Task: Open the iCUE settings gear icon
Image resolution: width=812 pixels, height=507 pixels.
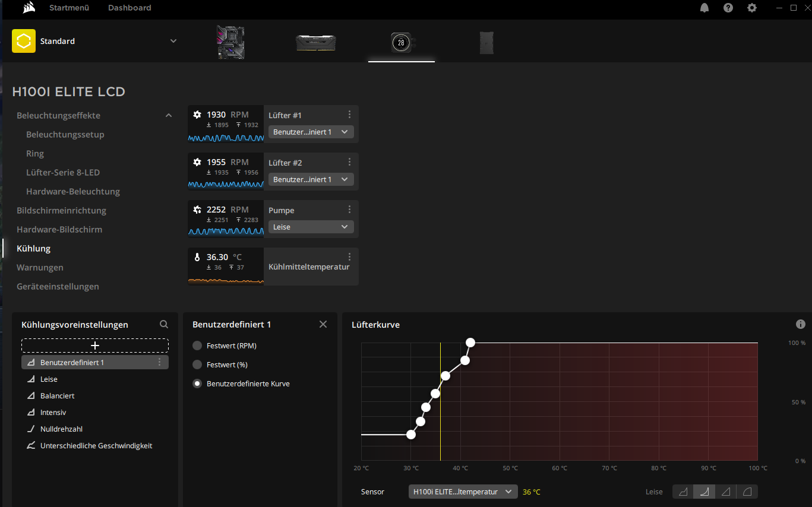Action: click(x=752, y=8)
